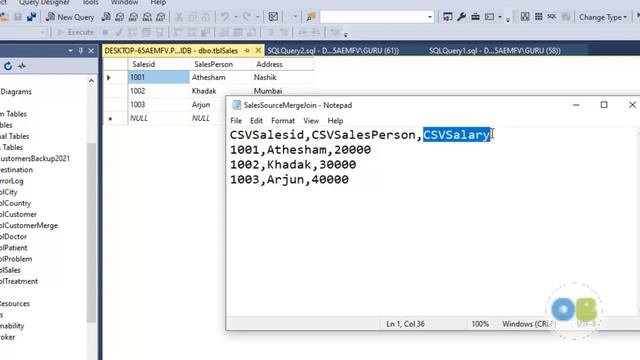Viewport: 640px width, 360px height.
Task: Close the dbo.tblSales tab
Action: point(258,50)
